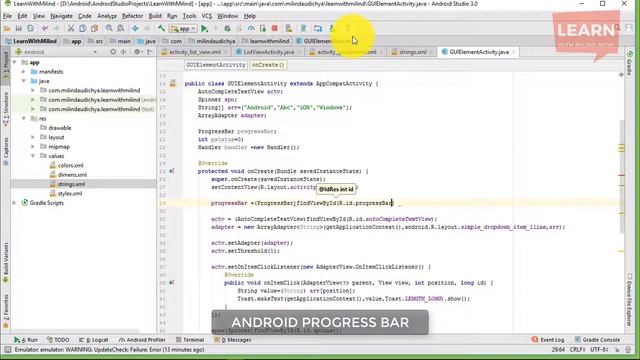Click the onCreate() breadcrumb
The width and height of the screenshot is (640, 360).
tap(268, 65)
